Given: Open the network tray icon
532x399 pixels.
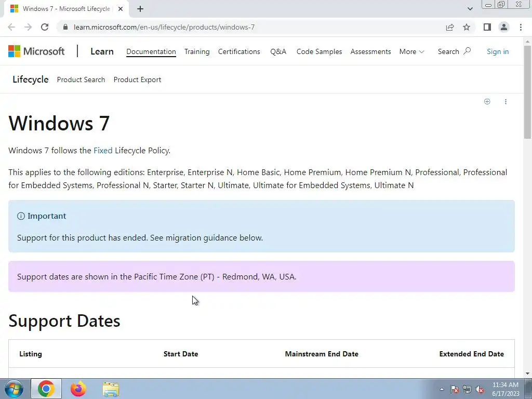Looking at the screenshot, I should coord(467,389).
